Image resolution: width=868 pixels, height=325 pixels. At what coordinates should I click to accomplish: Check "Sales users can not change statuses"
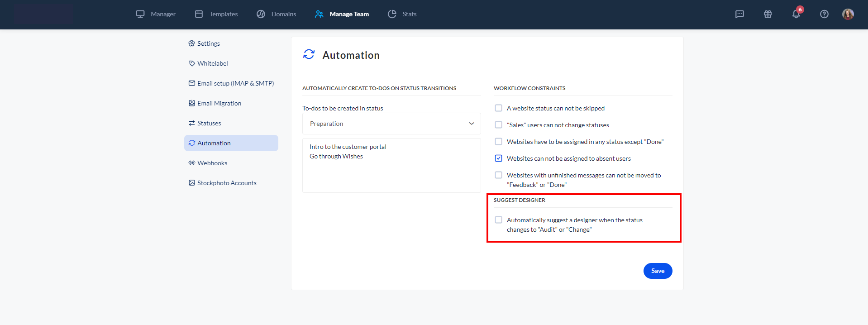pos(498,125)
